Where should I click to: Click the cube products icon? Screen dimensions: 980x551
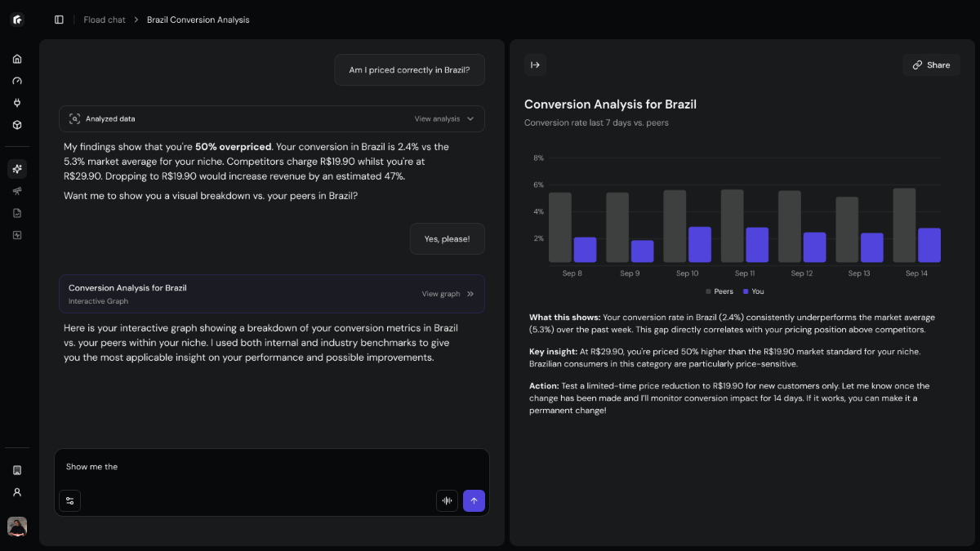[x=17, y=125]
